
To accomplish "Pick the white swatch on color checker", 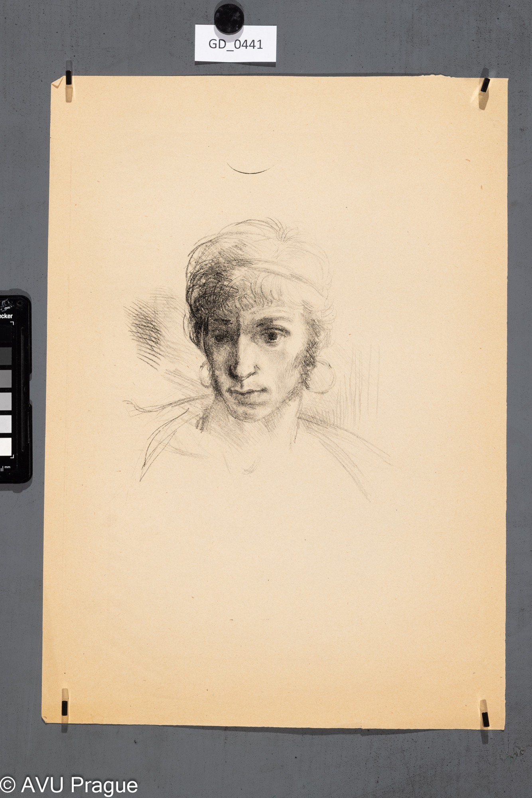I will [6, 447].
